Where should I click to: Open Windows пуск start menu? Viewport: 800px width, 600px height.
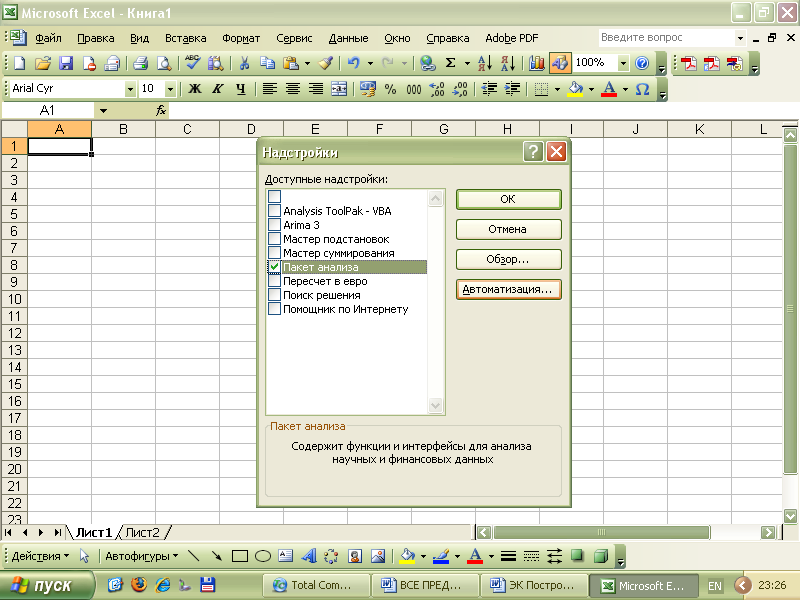(47, 585)
